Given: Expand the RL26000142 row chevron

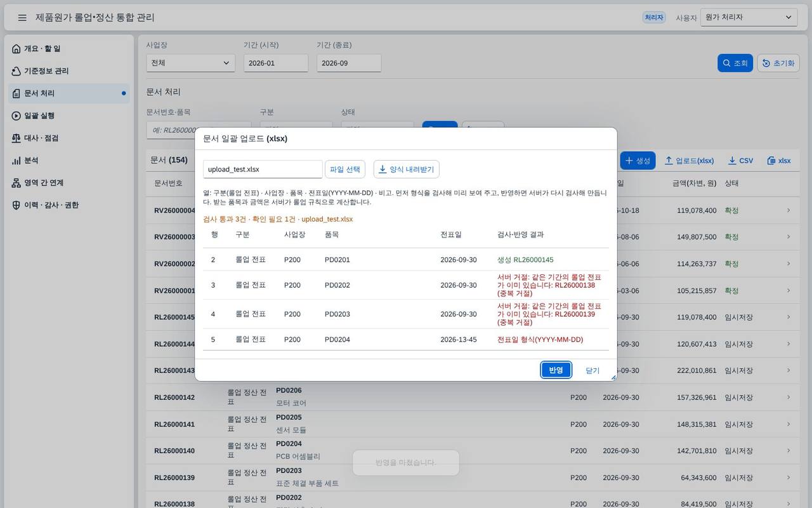Looking at the screenshot, I should coord(789,398).
